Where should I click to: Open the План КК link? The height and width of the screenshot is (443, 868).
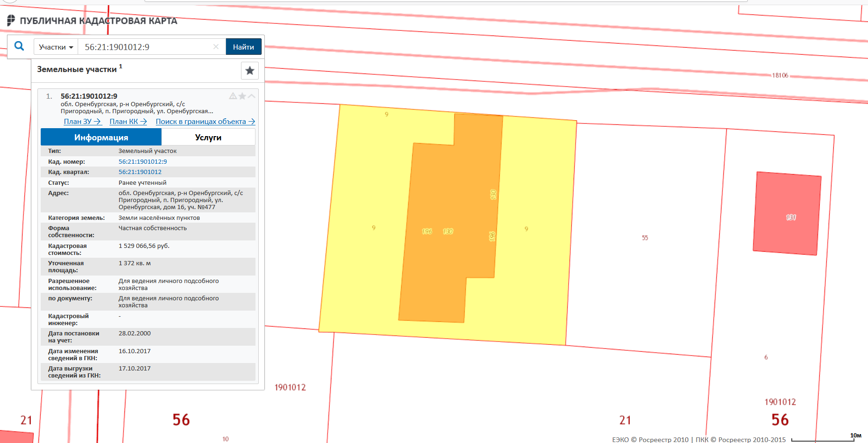tap(128, 122)
